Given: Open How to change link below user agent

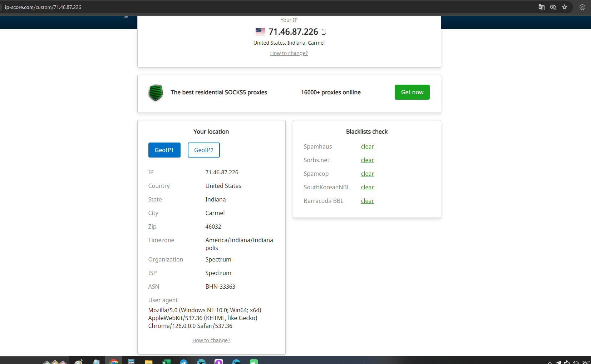Looking at the screenshot, I should click(211, 340).
